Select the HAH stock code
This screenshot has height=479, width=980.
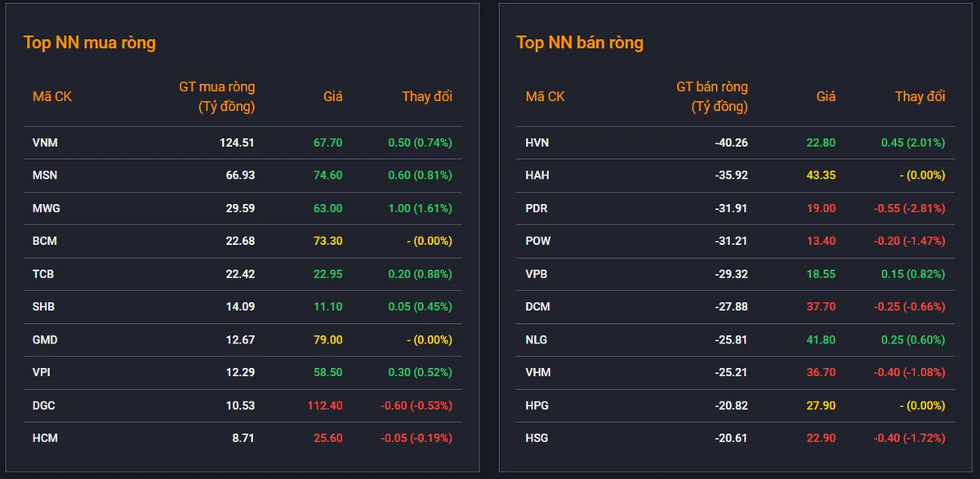(x=537, y=175)
